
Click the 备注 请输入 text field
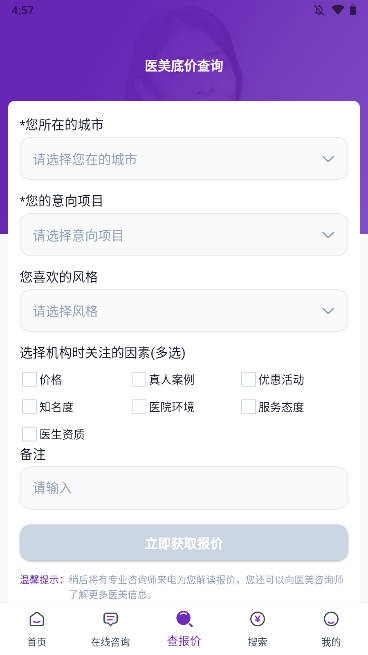click(184, 488)
